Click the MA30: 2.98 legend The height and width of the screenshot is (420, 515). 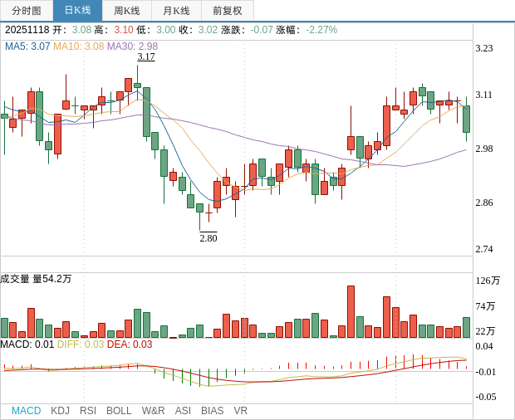[x=132, y=46]
